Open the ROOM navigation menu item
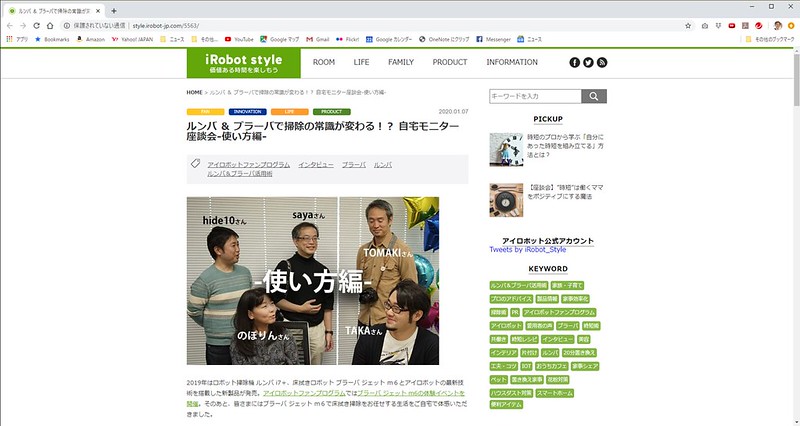Viewport: 800px width, 426px height. (x=323, y=62)
